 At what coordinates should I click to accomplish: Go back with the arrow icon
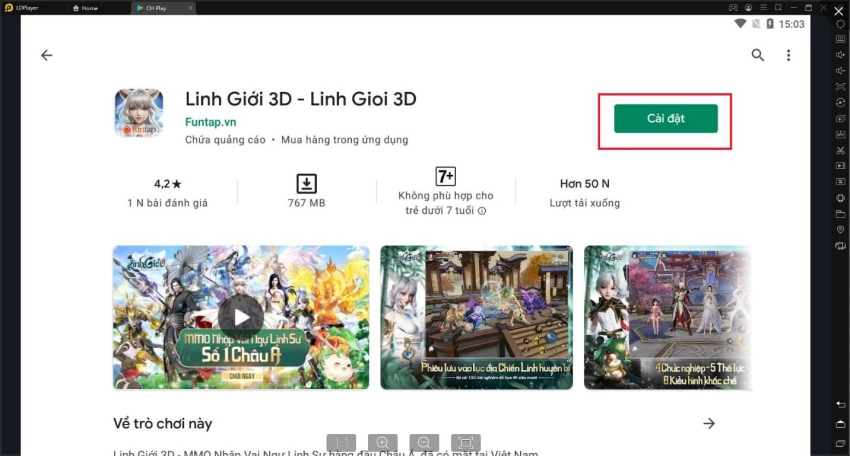coord(47,55)
